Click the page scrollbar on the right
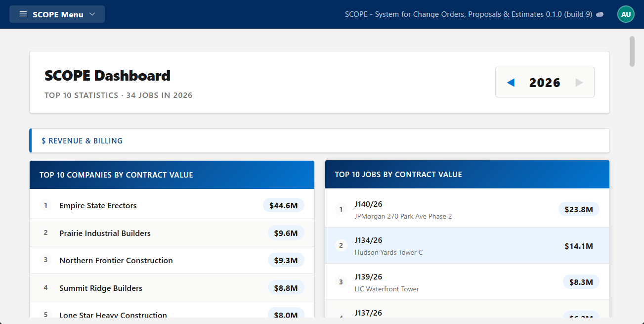Image resolution: width=644 pixels, height=324 pixels. click(633, 52)
